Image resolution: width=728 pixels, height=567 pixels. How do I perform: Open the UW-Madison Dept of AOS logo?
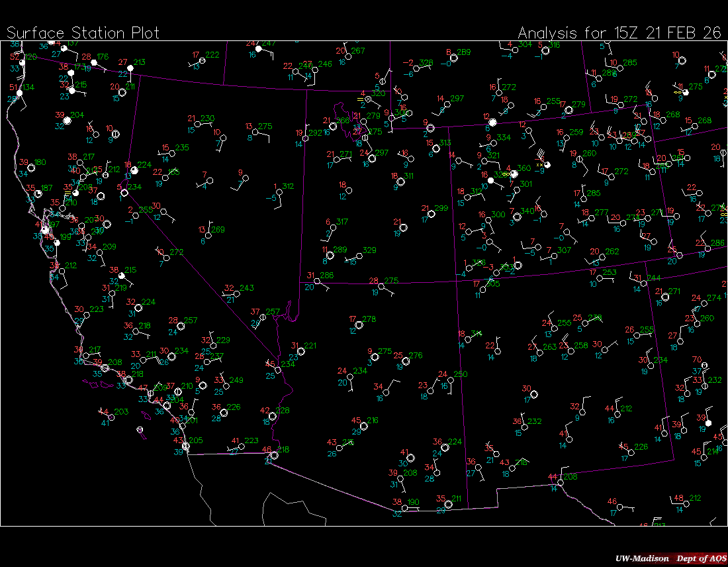click(x=668, y=558)
